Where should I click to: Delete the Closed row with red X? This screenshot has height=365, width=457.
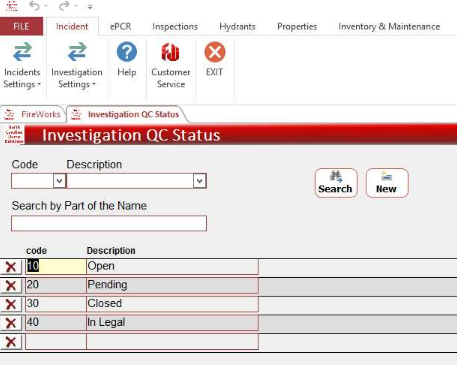[x=11, y=304]
